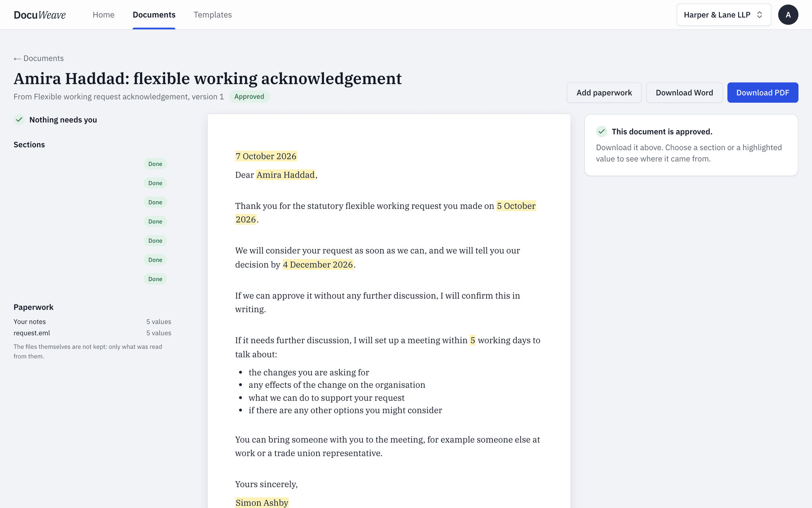Image resolution: width=812 pixels, height=508 pixels.
Task: Click Download Word
Action: point(684,92)
